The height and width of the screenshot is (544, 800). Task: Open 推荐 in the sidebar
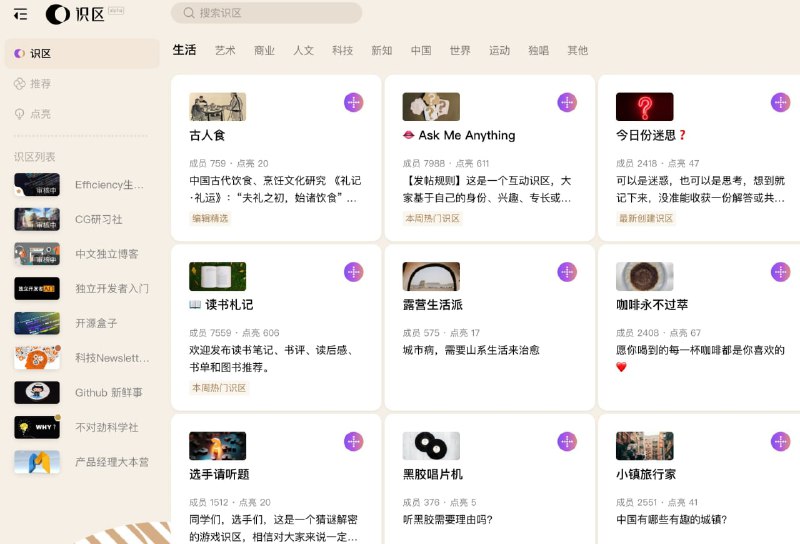(33, 84)
